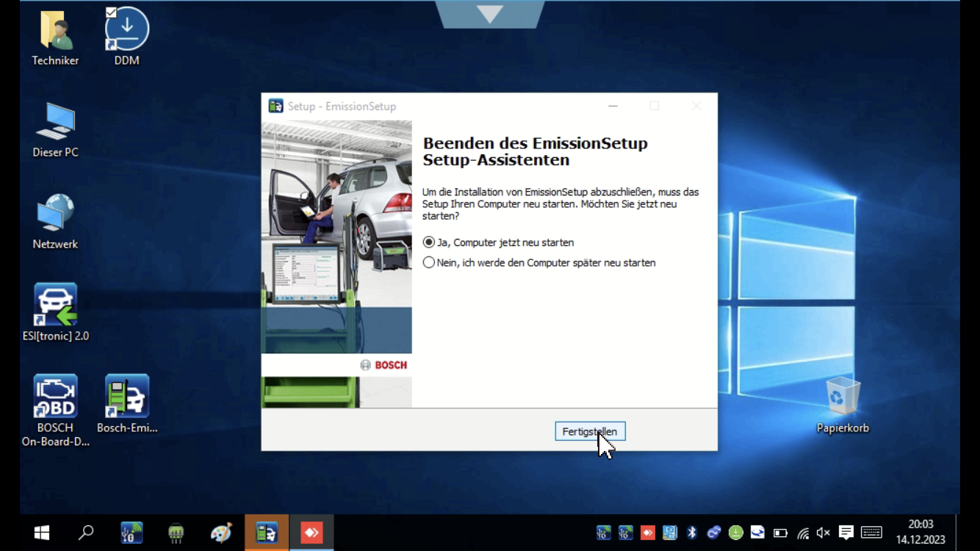
Task: Open the Windows Start menu
Action: point(42,533)
